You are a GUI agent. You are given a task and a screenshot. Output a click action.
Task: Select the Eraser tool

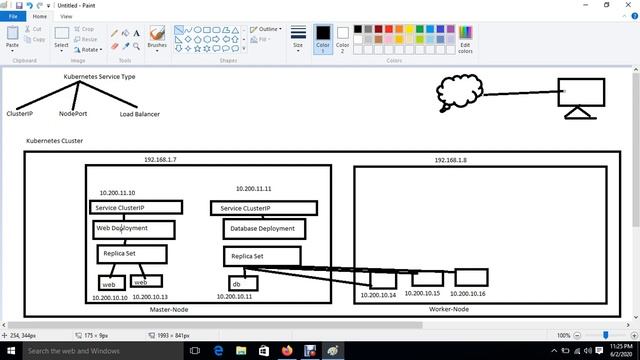tap(114, 46)
